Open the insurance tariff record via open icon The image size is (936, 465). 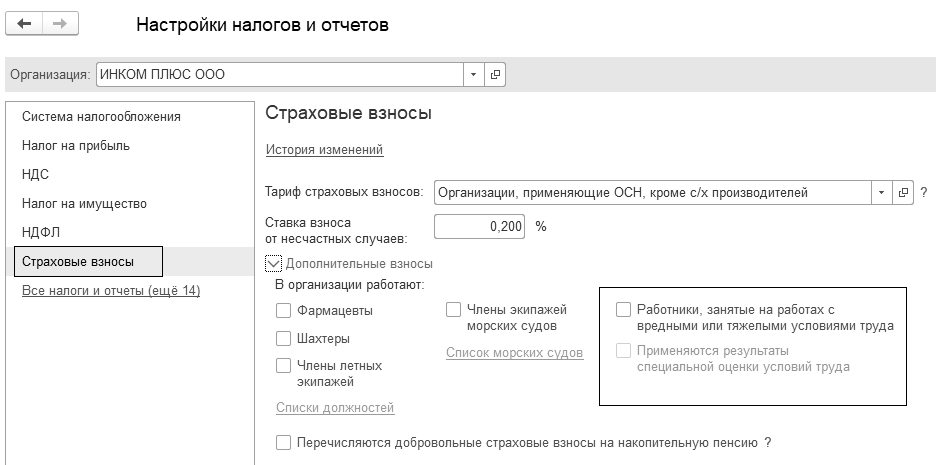[903, 192]
